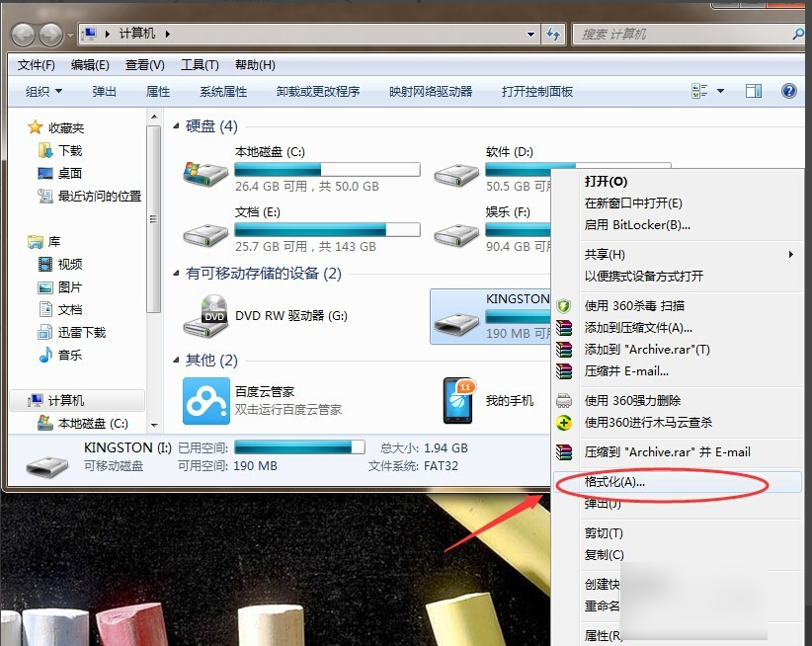The height and width of the screenshot is (646, 812).
Task: Open the 文件(F) menu
Action: click(x=37, y=65)
